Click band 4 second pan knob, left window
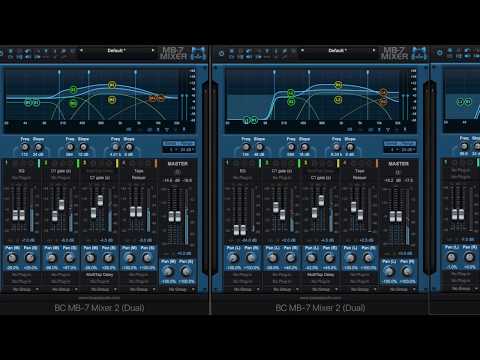The image size is (480, 360). [147, 258]
